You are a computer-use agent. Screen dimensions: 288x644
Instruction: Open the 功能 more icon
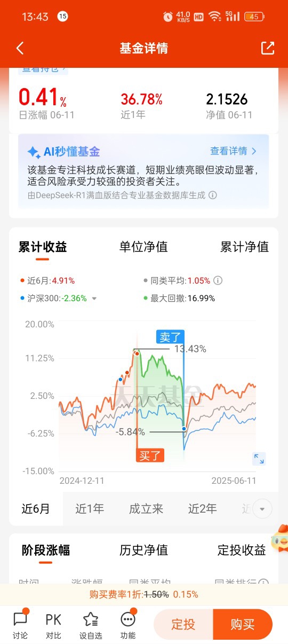[x=128, y=619]
